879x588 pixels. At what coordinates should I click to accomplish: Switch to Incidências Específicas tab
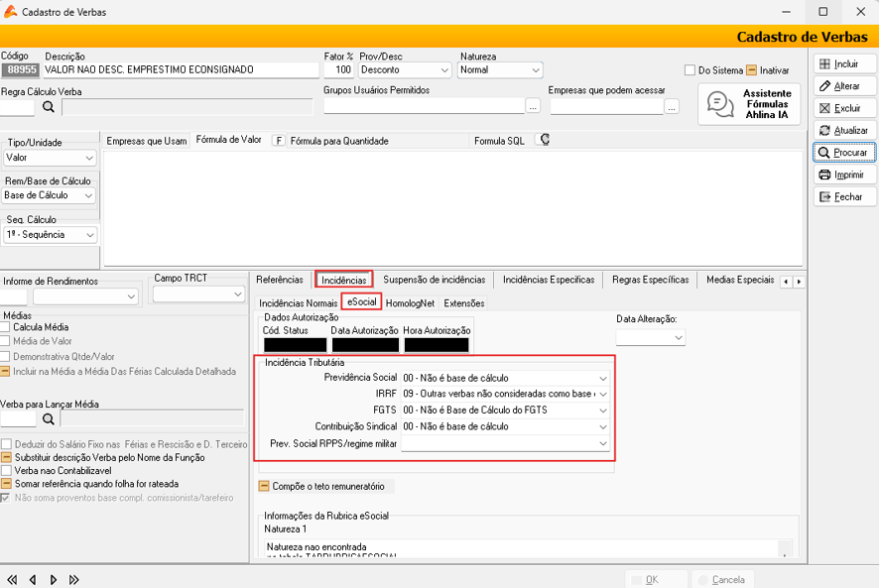pos(549,280)
